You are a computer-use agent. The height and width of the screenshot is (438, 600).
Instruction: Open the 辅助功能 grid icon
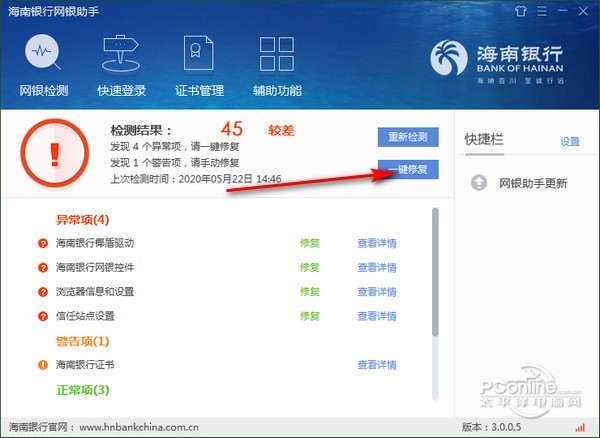[x=277, y=54]
